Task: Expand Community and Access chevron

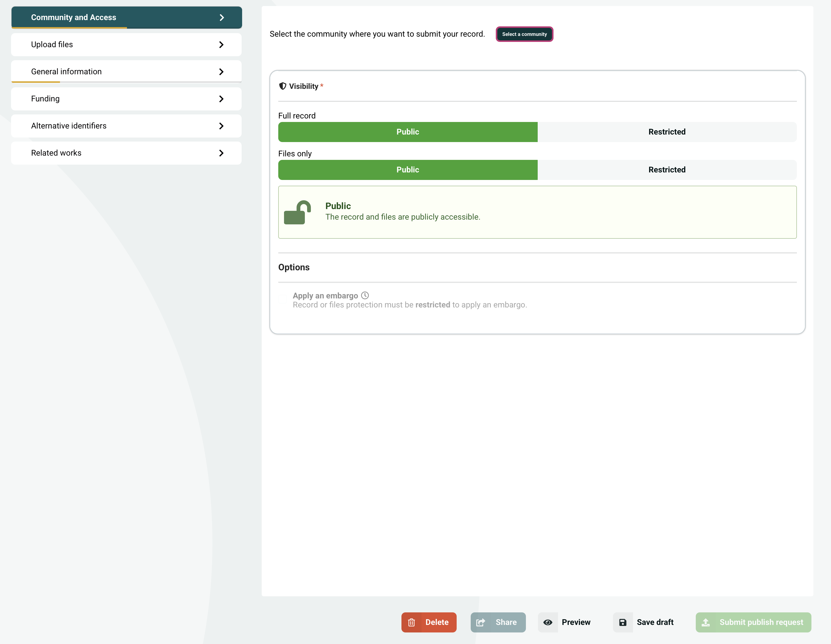Action: point(222,18)
